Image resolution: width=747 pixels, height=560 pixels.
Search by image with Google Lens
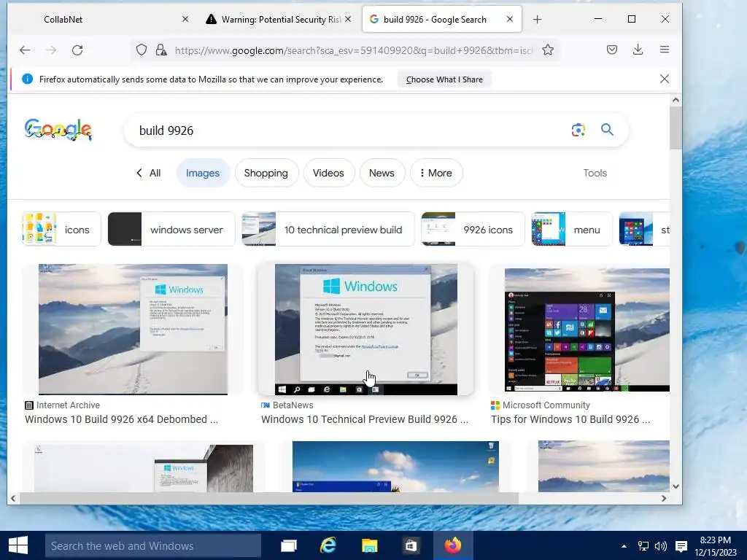tap(578, 130)
